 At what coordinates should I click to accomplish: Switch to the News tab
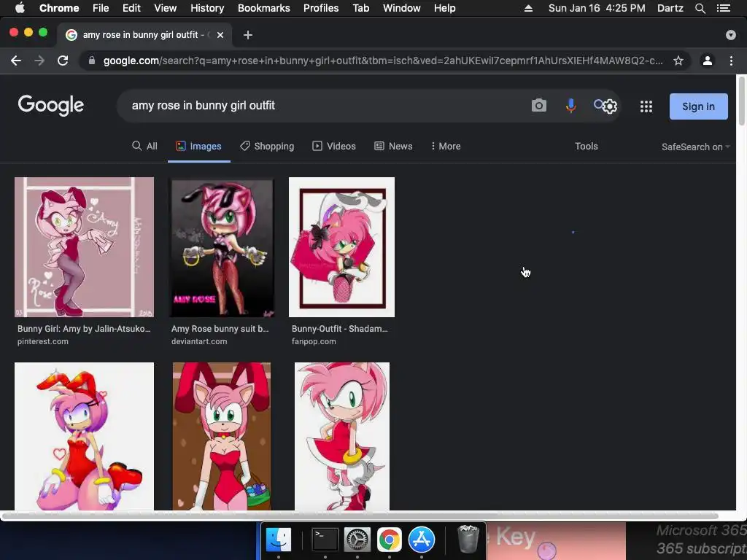coord(393,146)
